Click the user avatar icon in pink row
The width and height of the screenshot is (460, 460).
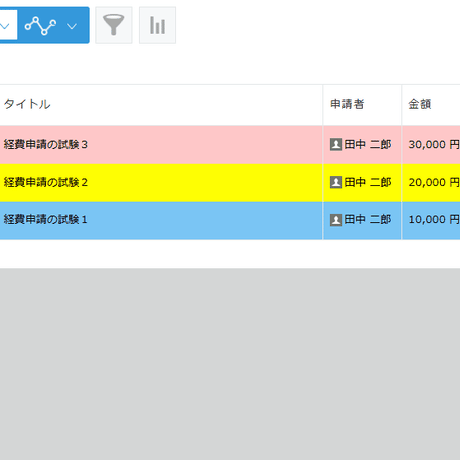pyautogui.click(x=336, y=145)
